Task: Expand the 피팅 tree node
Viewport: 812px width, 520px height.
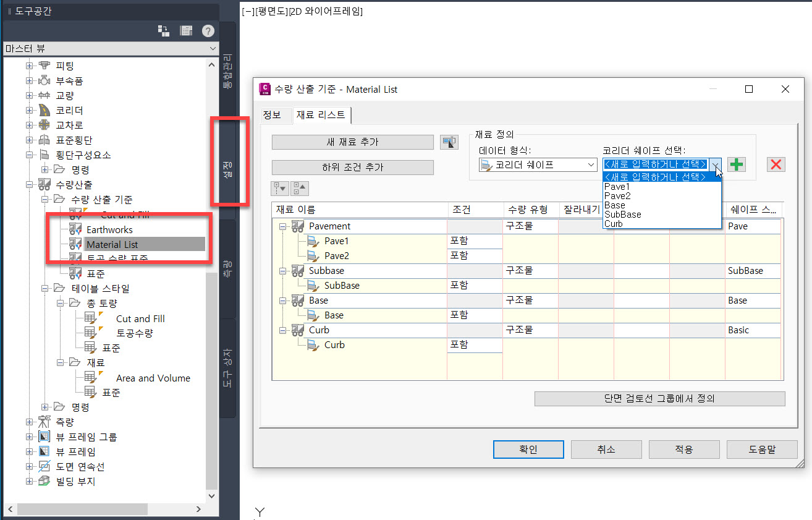Action: click(29, 66)
